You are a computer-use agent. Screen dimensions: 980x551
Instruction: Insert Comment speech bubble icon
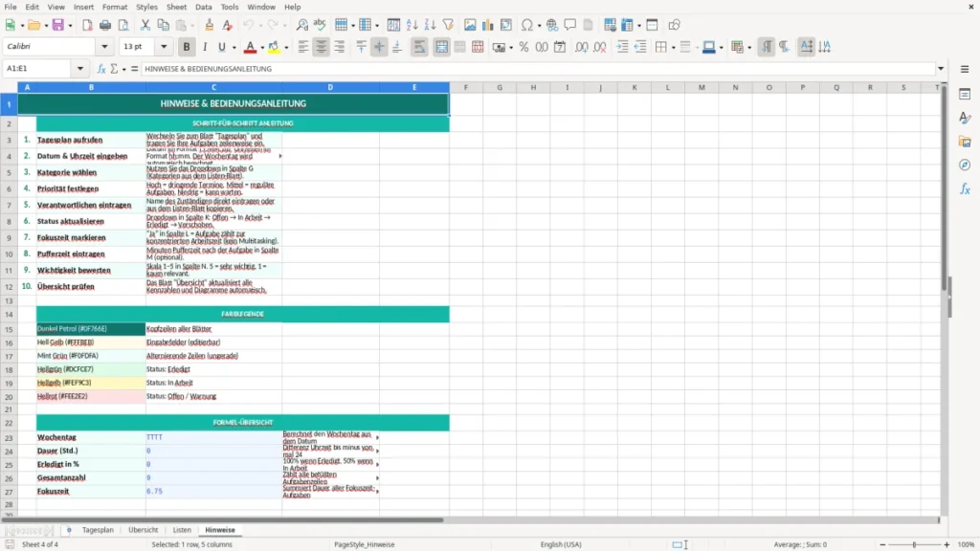pyautogui.click(x=570, y=25)
